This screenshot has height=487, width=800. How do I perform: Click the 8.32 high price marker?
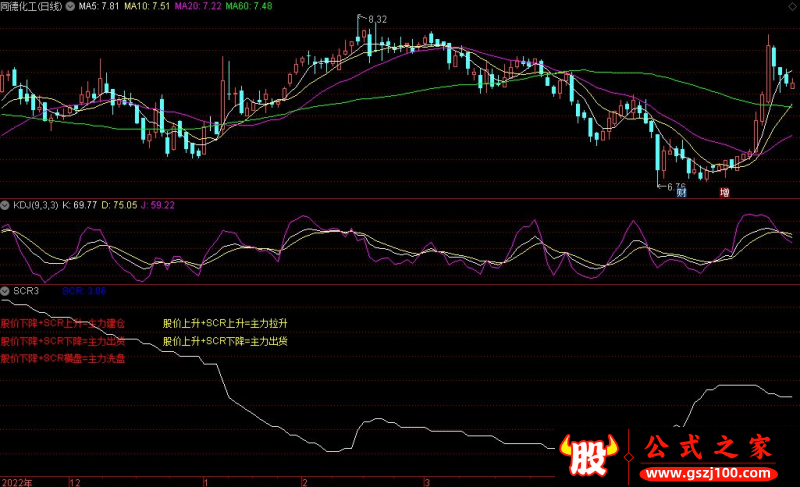point(378,20)
